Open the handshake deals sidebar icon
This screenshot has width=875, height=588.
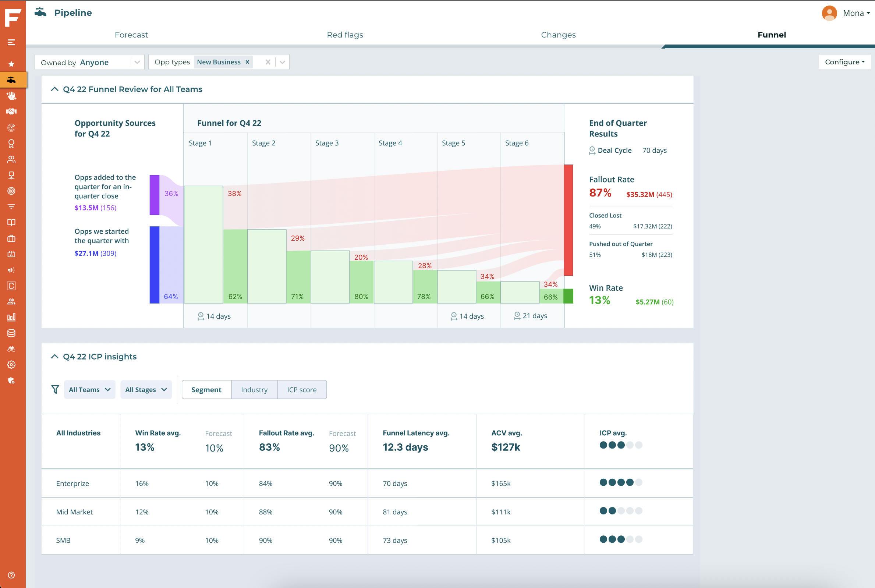click(11, 111)
